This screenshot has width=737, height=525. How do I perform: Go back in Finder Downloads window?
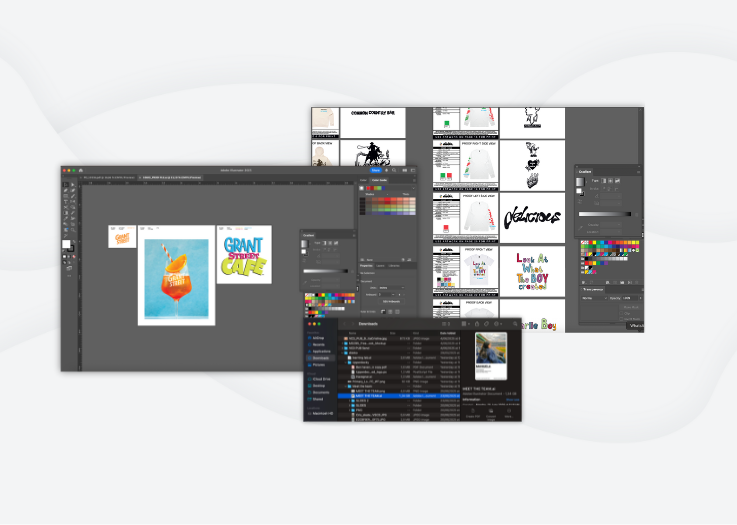pos(344,324)
